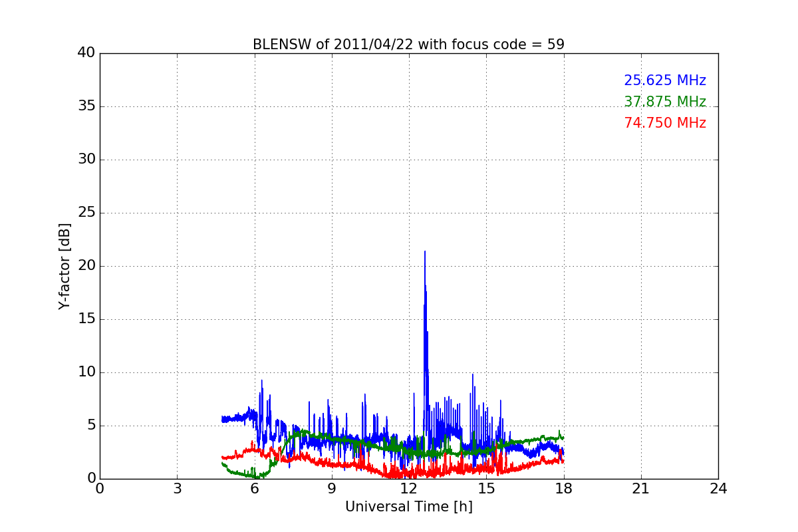Image resolution: width=798 pixels, height=532 pixels.
Task: Click the x-axis tick label 24
Action: tap(718, 488)
